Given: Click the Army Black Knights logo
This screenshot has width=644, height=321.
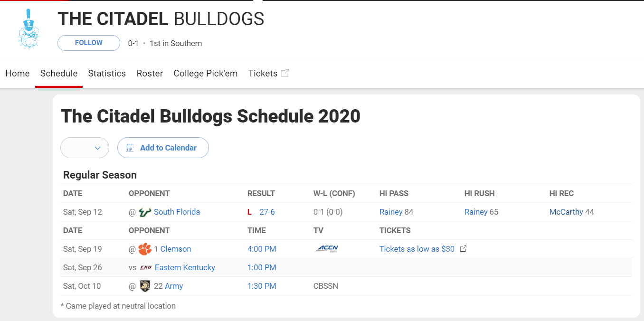Looking at the screenshot, I should click(145, 286).
